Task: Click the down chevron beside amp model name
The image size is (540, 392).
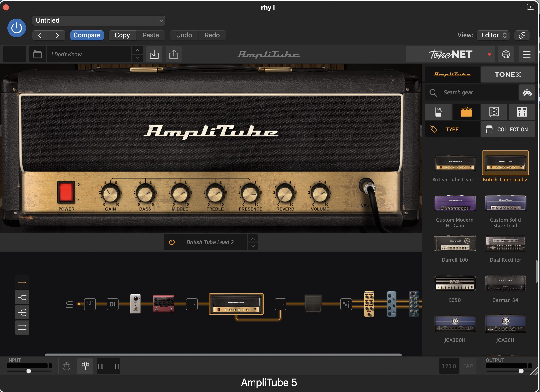Action: (x=253, y=246)
